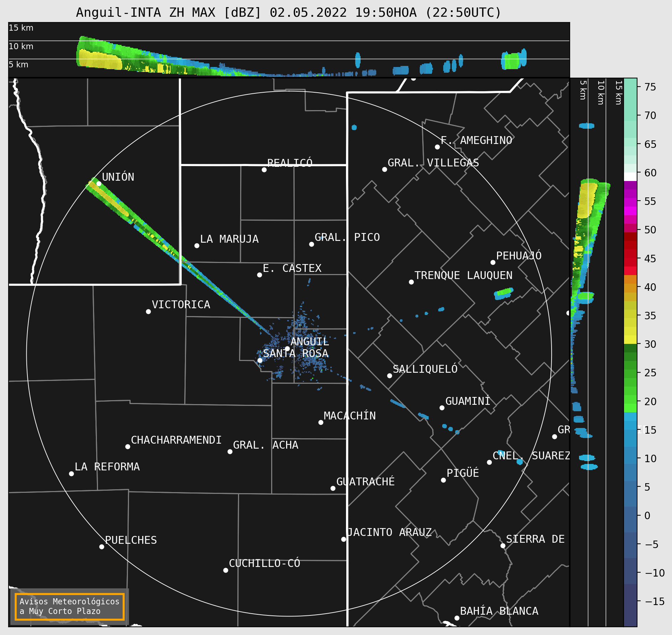Click the BAHÍA BLANCA label
The width and height of the screenshot is (672, 635).
pos(499,611)
